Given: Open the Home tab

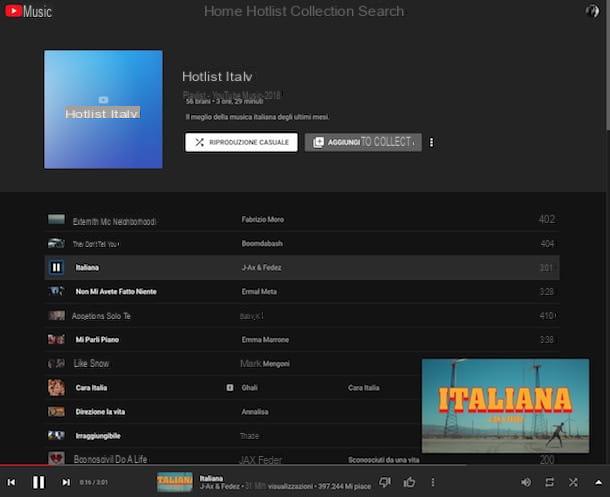Looking at the screenshot, I should pos(223,11).
